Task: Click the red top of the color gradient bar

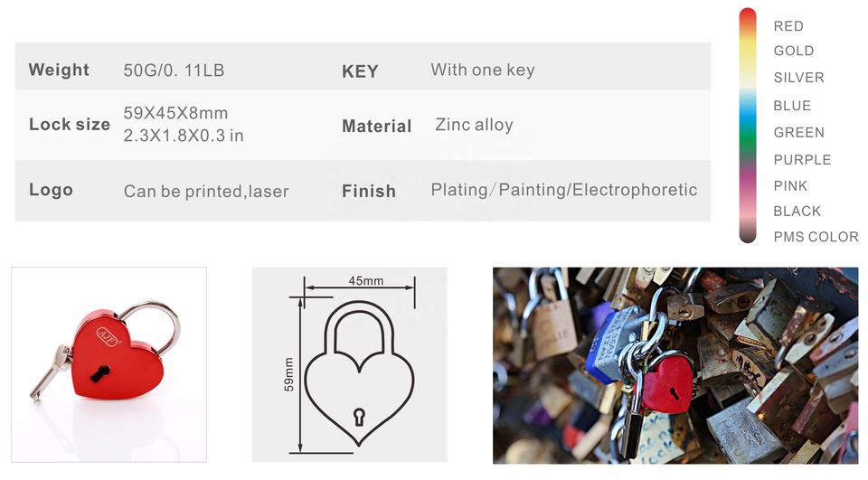Action: (748, 19)
